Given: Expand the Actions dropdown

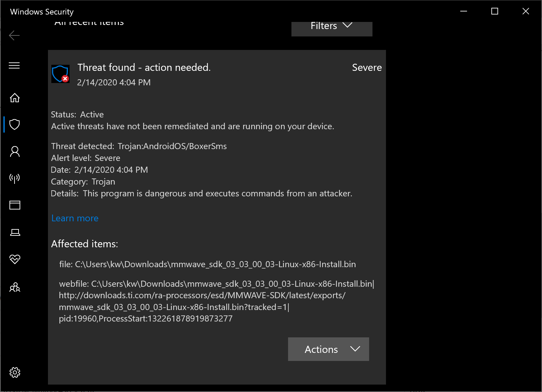Looking at the screenshot, I should (328, 349).
